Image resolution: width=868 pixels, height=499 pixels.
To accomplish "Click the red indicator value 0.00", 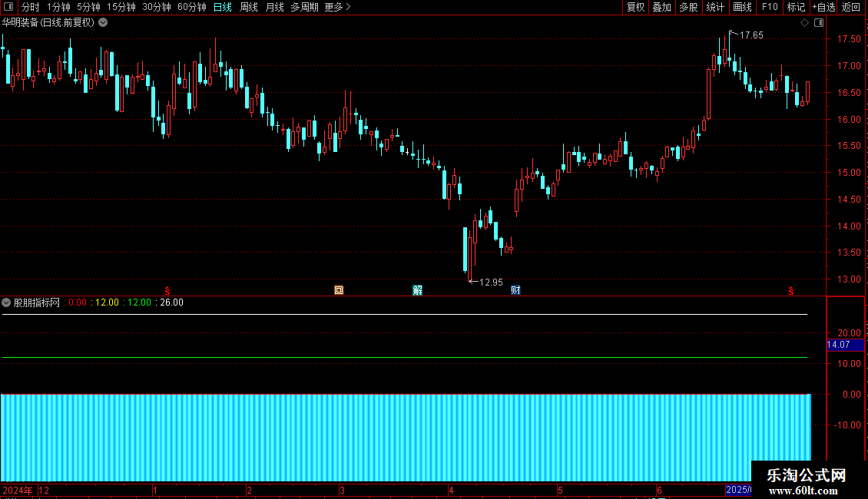I will (78, 302).
